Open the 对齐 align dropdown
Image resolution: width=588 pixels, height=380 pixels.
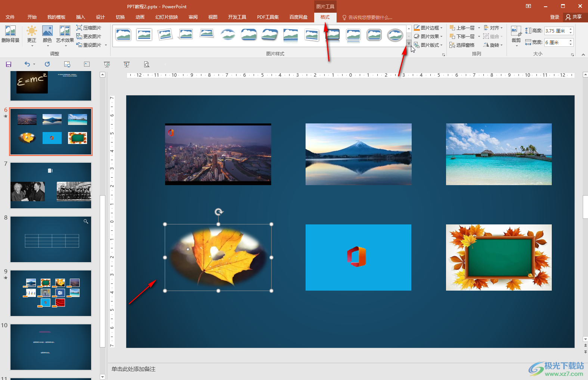(x=493, y=28)
